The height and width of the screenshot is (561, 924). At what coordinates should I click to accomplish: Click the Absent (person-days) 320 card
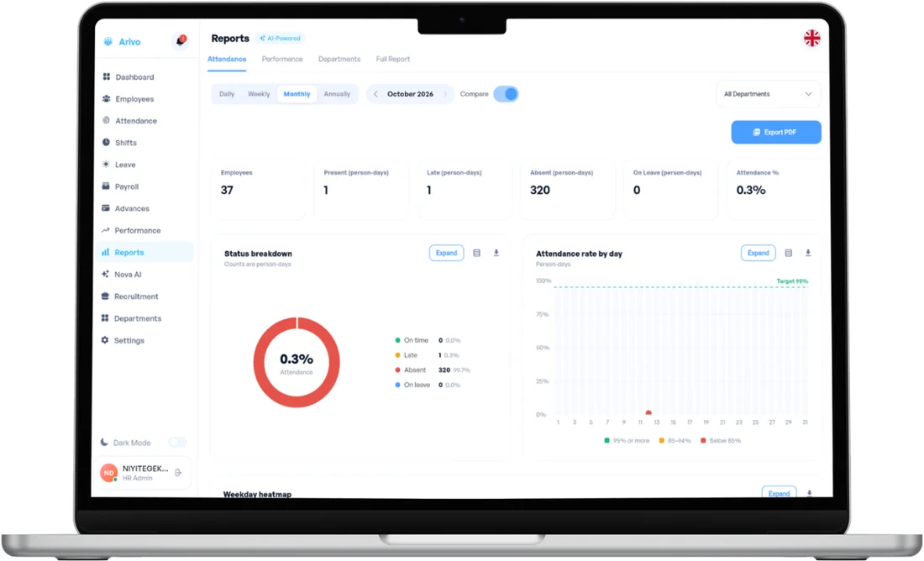click(x=568, y=190)
